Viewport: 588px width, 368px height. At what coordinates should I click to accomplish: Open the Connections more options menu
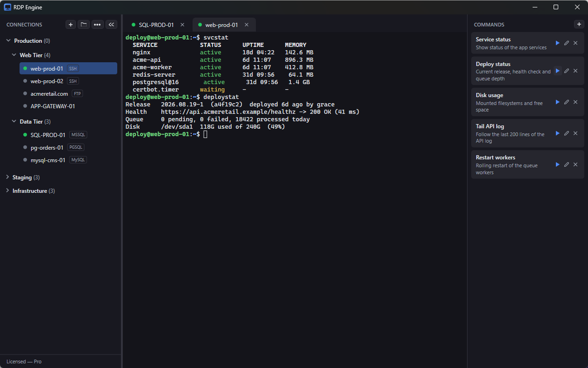(x=97, y=25)
